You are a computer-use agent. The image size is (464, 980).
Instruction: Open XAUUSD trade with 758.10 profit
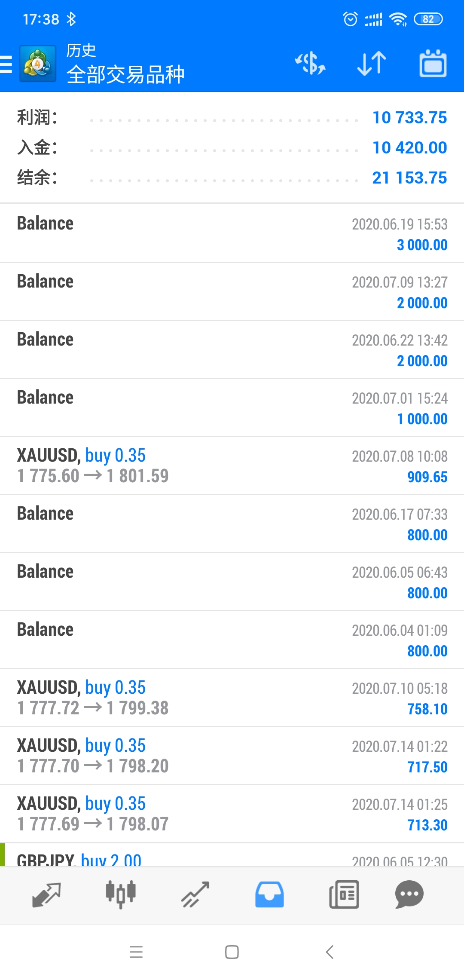pyautogui.click(x=232, y=698)
